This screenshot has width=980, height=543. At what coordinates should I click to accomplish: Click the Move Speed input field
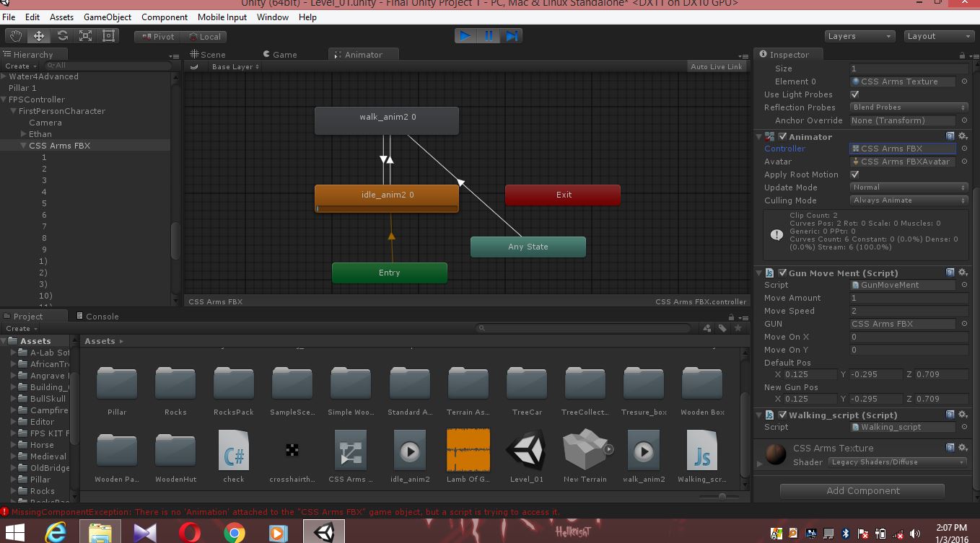tap(909, 311)
